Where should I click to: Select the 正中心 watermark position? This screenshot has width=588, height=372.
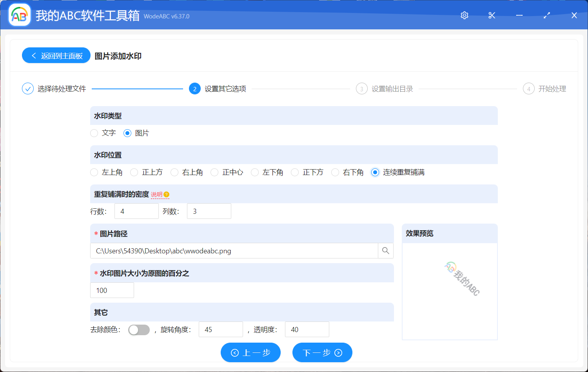click(x=214, y=172)
